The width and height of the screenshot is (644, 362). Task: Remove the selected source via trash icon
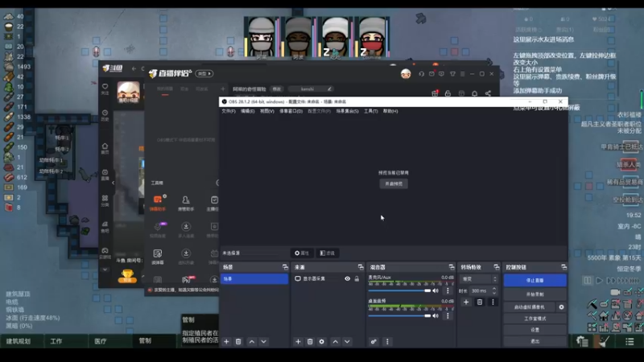310,341
